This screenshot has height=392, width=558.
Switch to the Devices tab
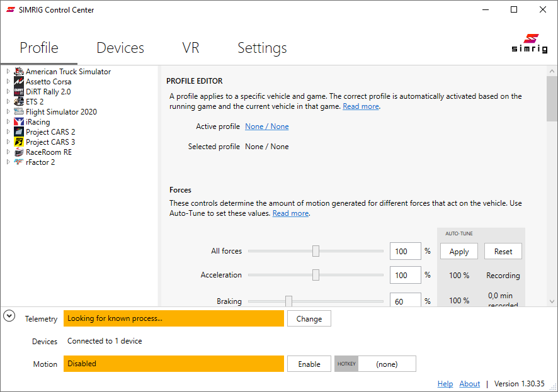point(120,48)
